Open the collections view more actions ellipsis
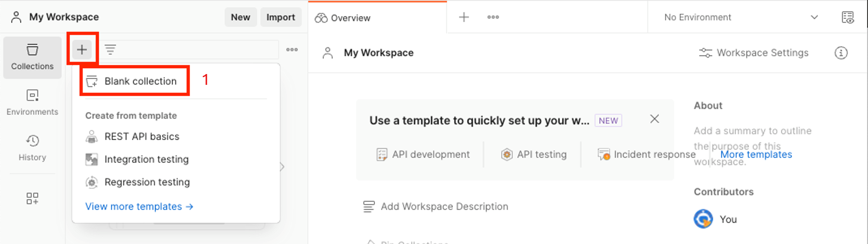The width and height of the screenshot is (868, 244). coord(292,50)
